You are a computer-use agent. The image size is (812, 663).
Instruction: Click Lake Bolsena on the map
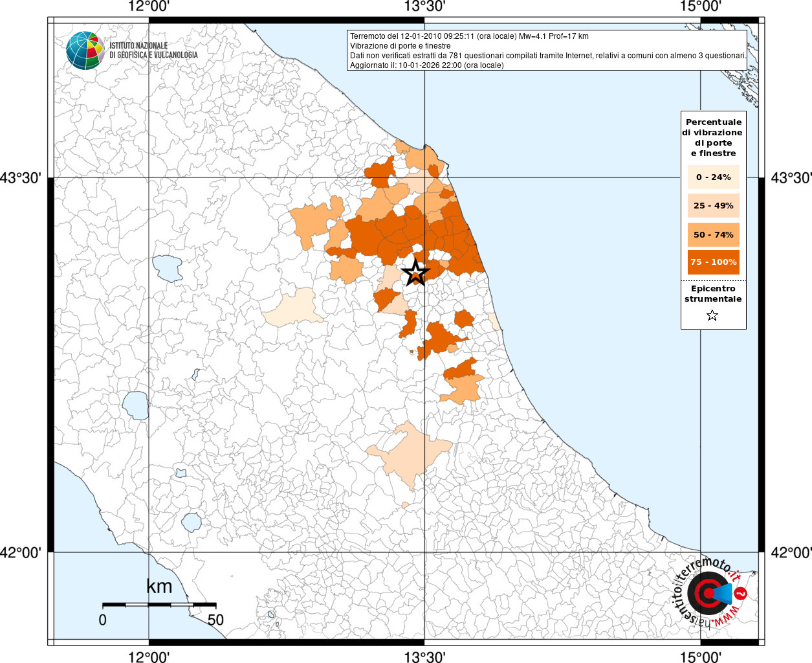tap(136, 405)
